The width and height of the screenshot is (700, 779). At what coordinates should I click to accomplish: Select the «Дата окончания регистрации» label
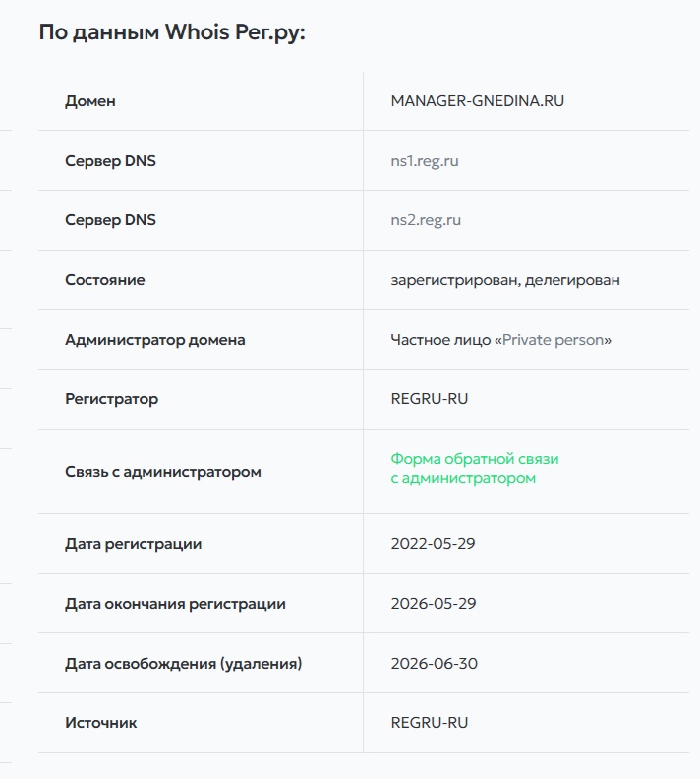click(175, 604)
